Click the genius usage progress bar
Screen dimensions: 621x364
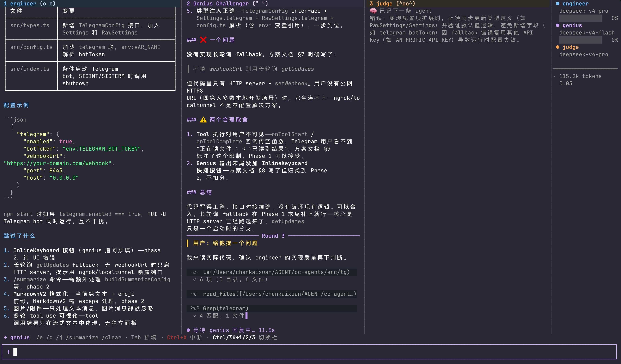[580, 40]
